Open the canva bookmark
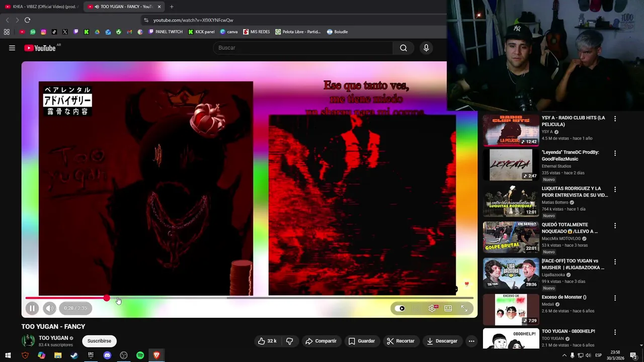Viewport: 644px width, 362px height. 228,32
